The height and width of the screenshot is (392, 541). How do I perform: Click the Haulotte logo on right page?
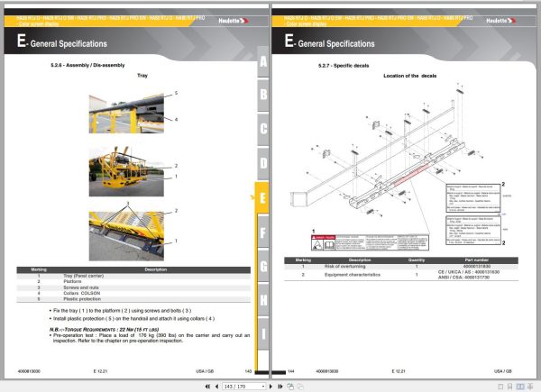click(x=501, y=21)
